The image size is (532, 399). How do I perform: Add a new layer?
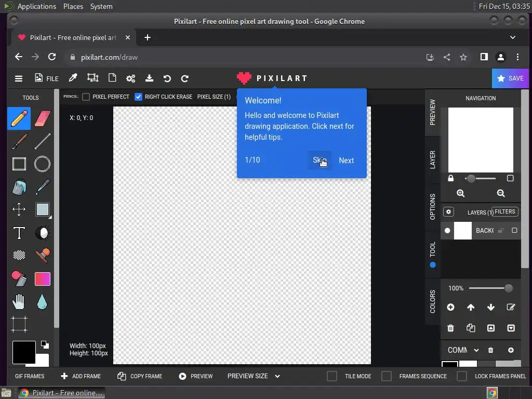tap(450, 307)
